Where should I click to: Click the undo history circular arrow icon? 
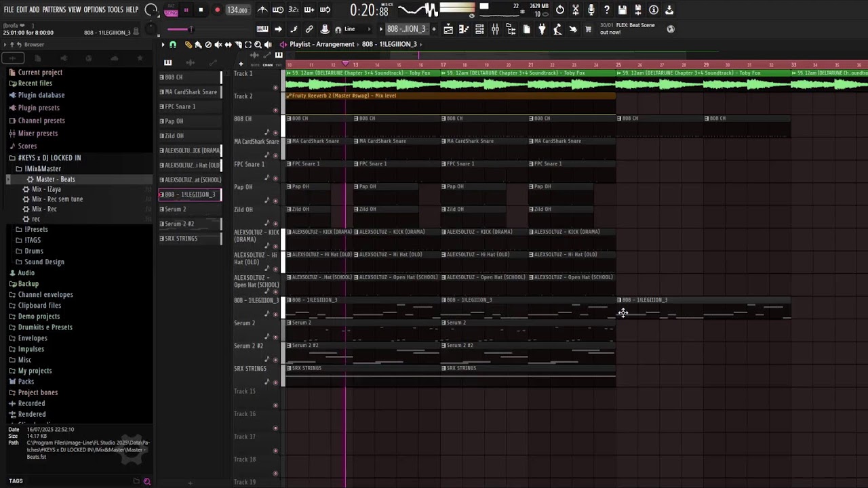click(x=560, y=9)
